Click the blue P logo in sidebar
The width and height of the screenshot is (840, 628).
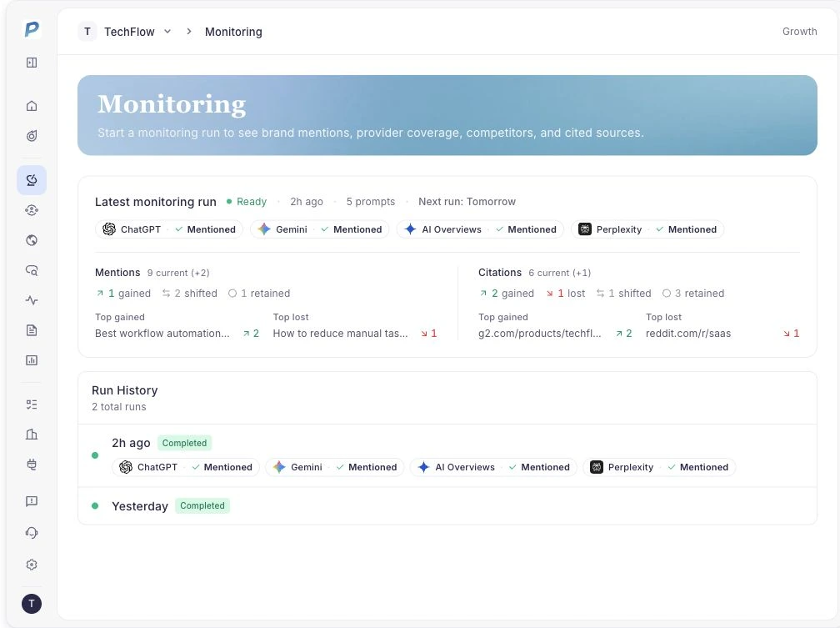coord(32,29)
